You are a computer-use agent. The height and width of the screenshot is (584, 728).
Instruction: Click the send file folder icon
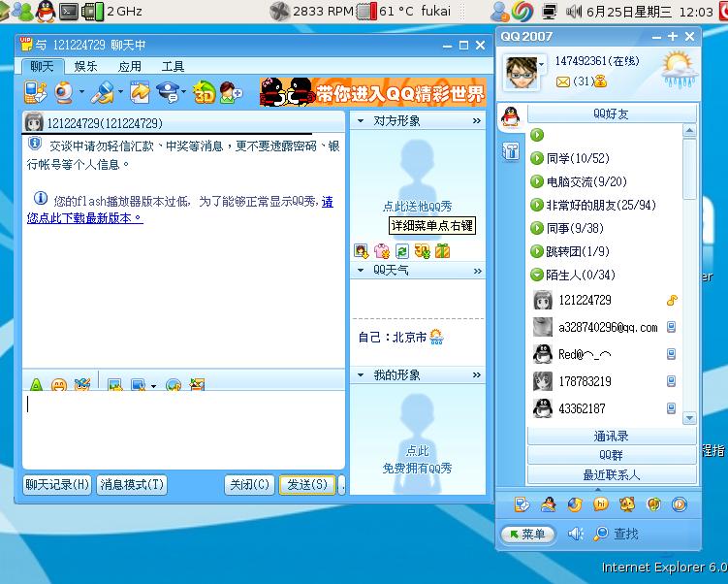pos(140,92)
